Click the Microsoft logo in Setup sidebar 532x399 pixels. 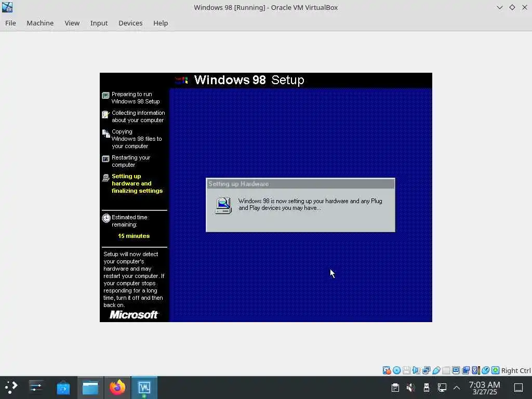pos(134,315)
